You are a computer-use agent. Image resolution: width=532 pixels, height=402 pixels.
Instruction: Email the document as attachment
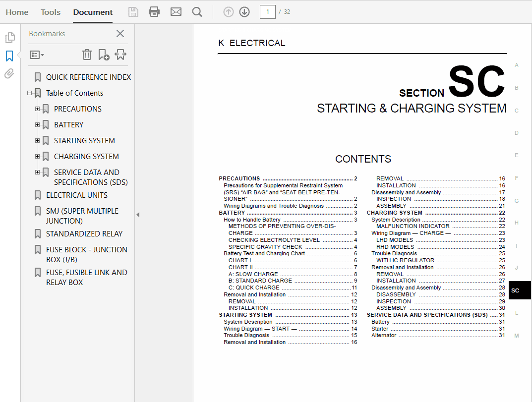[176, 11]
